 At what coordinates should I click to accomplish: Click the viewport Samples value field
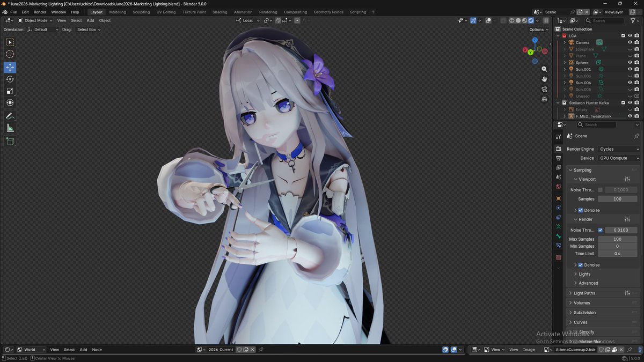point(617,199)
